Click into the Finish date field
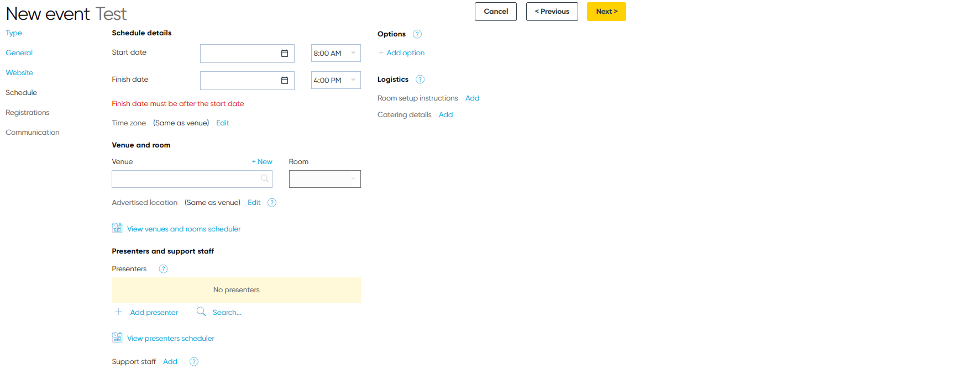 pos(247,81)
